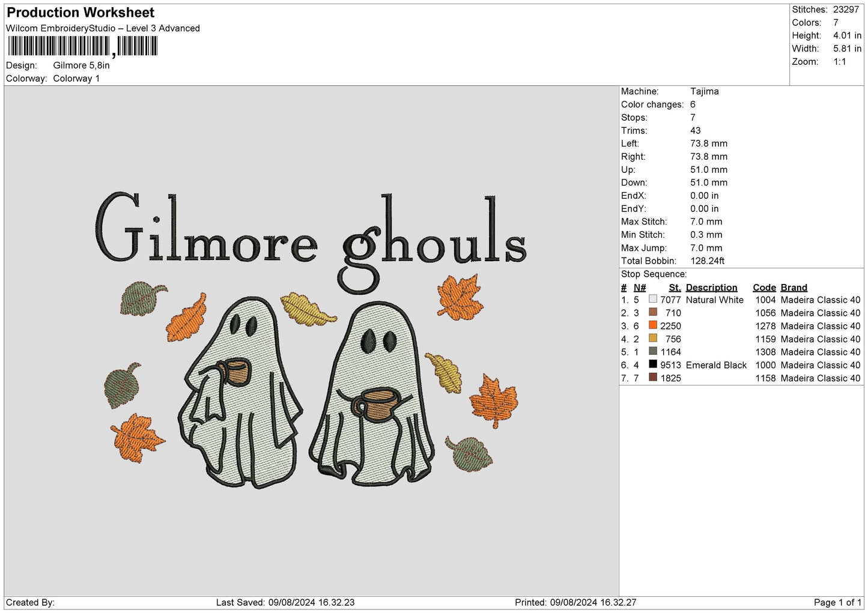Click the design name 'Gilmore 5,8in'
The height and width of the screenshot is (613, 868).
pyautogui.click(x=81, y=65)
